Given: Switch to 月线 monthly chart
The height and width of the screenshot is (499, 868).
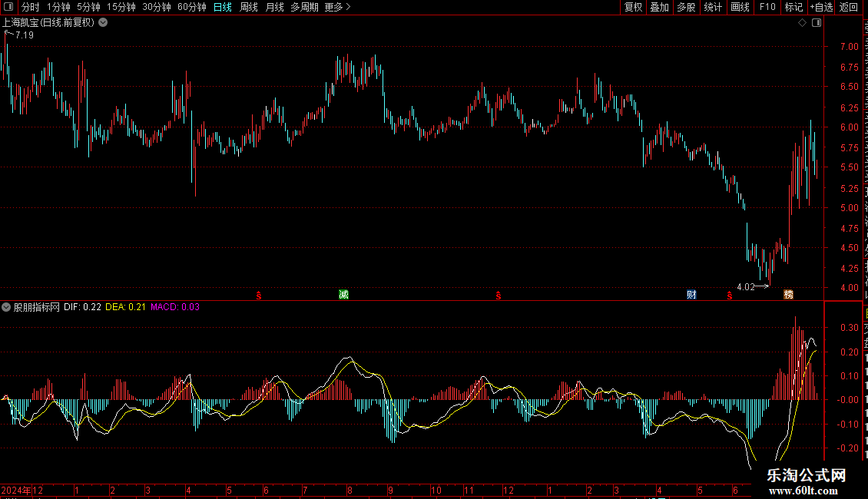Looking at the screenshot, I should (274, 7).
